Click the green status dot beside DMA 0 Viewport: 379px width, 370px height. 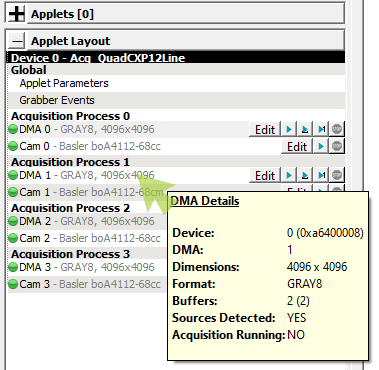(x=13, y=129)
